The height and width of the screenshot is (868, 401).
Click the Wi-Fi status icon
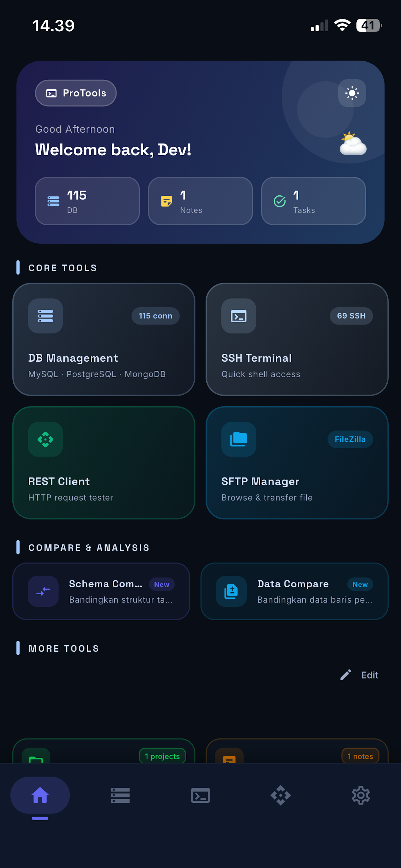click(x=342, y=26)
